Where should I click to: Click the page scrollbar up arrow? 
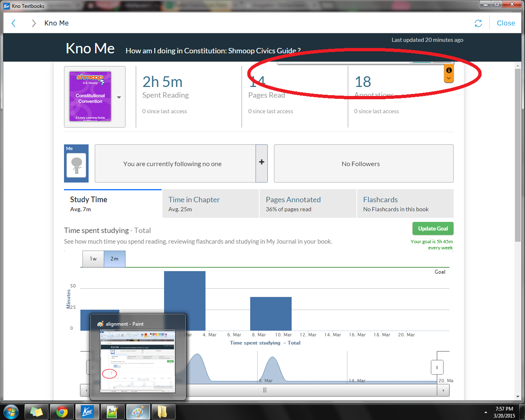click(x=518, y=66)
